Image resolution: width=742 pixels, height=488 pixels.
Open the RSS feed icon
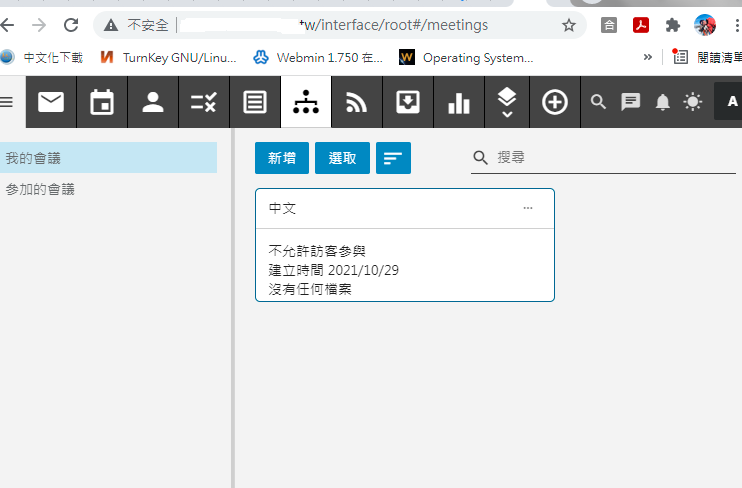(357, 102)
